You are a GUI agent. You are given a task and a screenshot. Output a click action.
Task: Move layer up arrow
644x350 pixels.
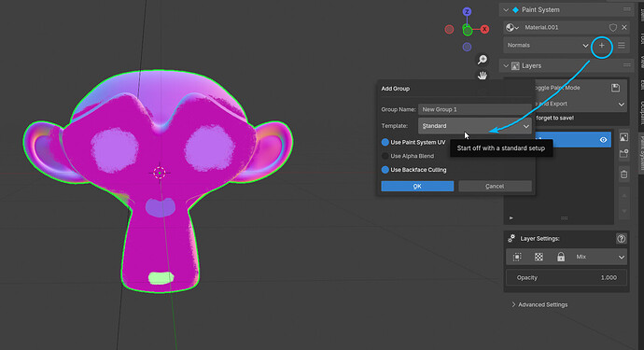623,196
